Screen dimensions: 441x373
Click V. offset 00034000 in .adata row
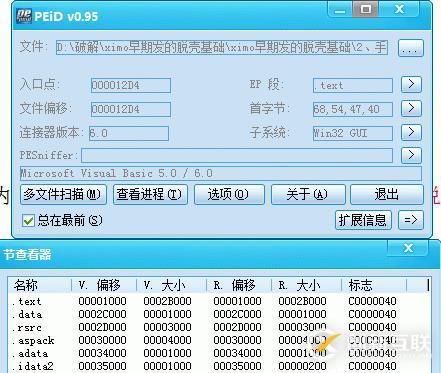(x=102, y=353)
